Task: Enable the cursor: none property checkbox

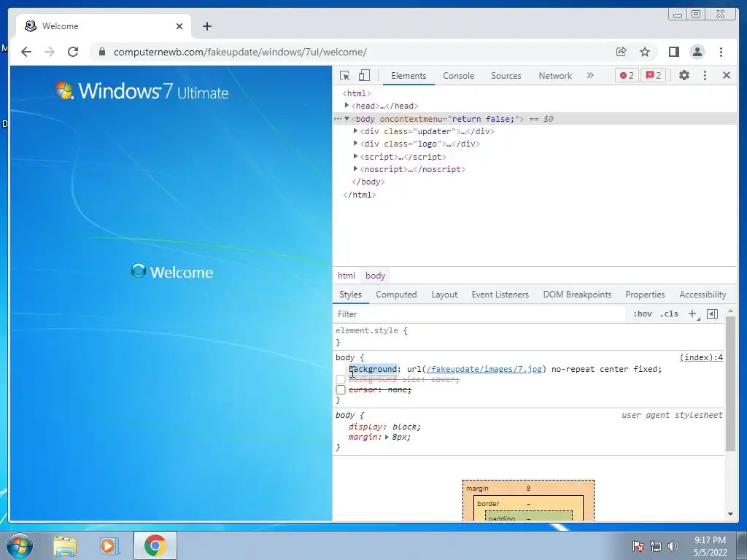Action: [x=340, y=390]
